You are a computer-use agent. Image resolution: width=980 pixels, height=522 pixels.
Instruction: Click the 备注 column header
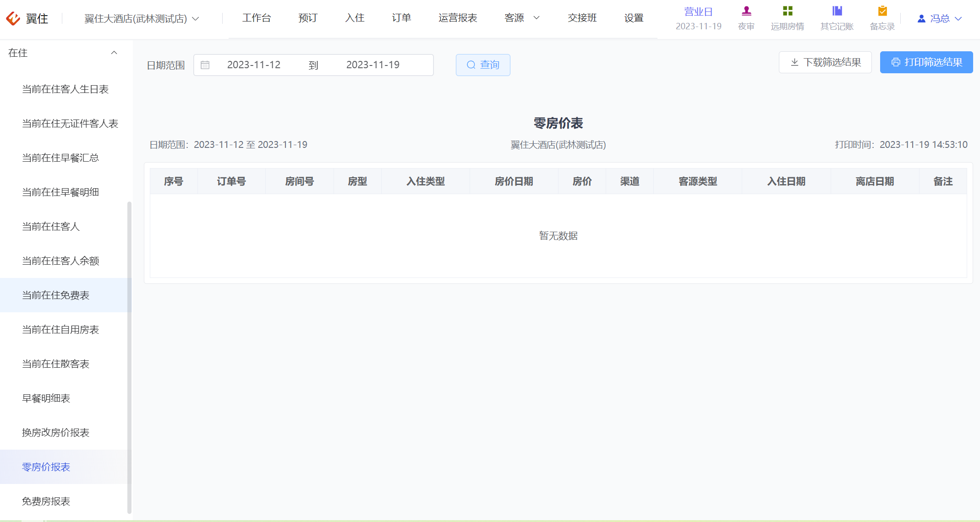point(943,181)
